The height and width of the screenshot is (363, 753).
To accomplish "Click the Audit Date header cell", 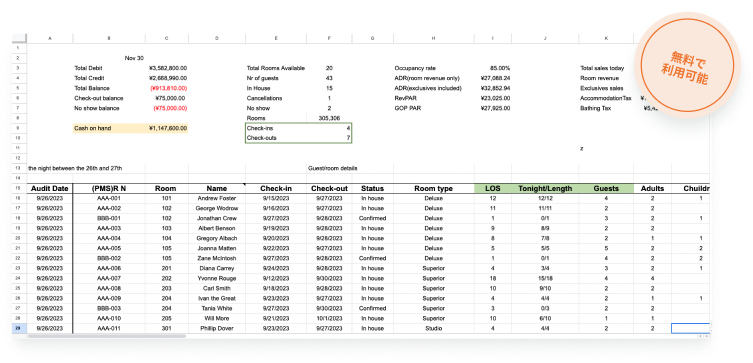I will pyautogui.click(x=50, y=189).
